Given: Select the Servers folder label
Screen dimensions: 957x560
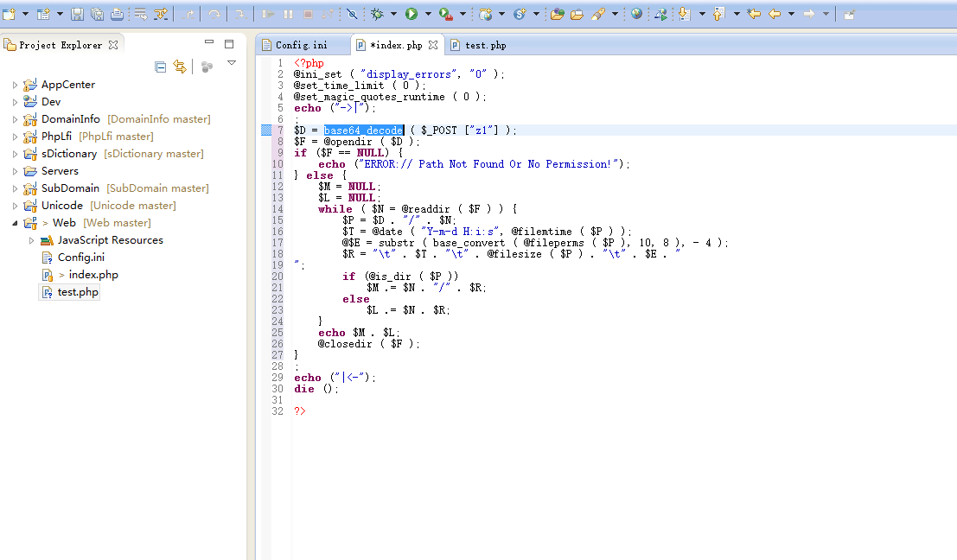Looking at the screenshot, I should [x=59, y=171].
